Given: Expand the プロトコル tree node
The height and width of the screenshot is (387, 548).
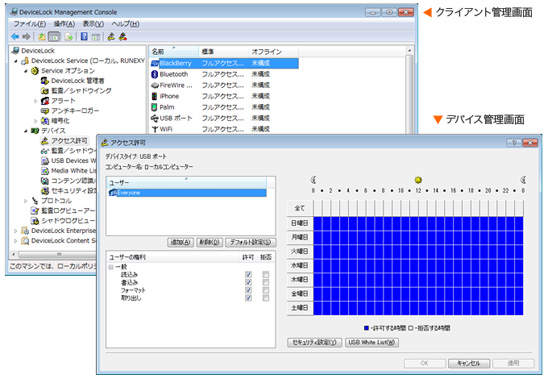Looking at the screenshot, I should [26, 201].
